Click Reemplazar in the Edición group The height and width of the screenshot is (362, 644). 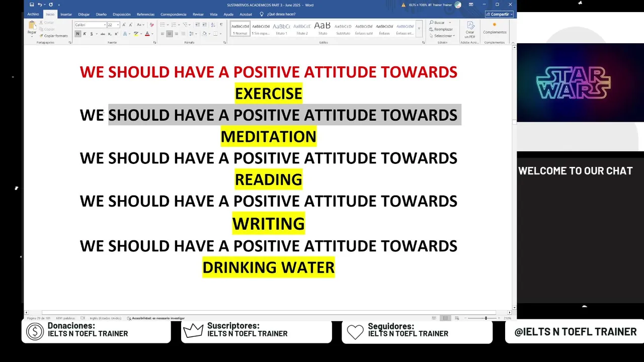440,29
